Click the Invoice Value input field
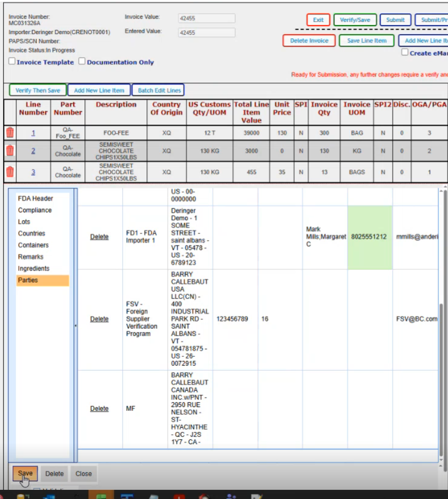The height and width of the screenshot is (499, 448). [207, 18]
